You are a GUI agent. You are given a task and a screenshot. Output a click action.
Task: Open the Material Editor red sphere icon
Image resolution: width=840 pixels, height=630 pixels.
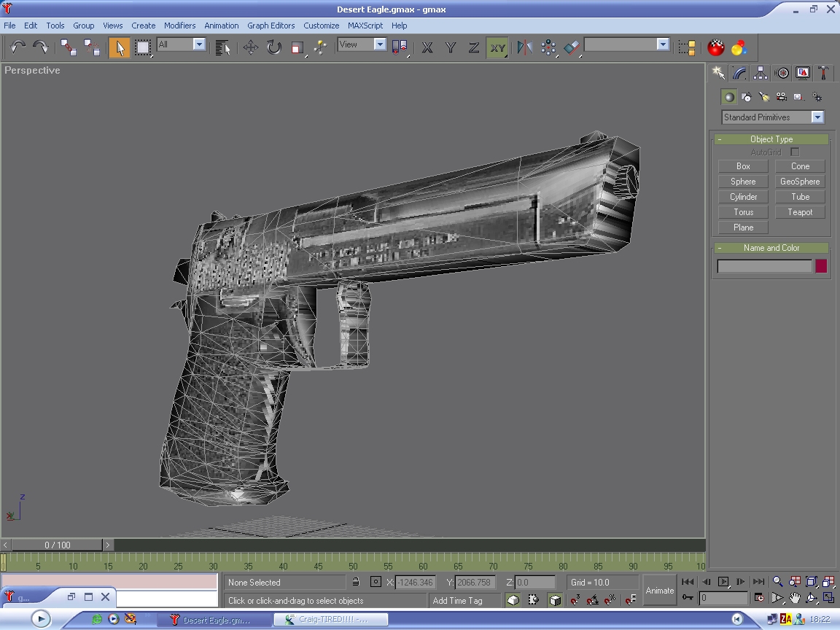coord(715,47)
